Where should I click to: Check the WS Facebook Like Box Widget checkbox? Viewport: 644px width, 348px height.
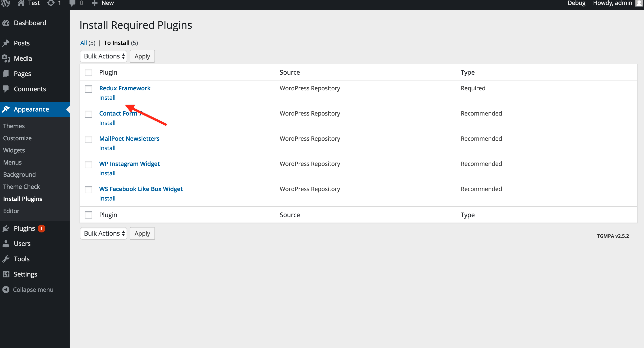click(x=88, y=190)
